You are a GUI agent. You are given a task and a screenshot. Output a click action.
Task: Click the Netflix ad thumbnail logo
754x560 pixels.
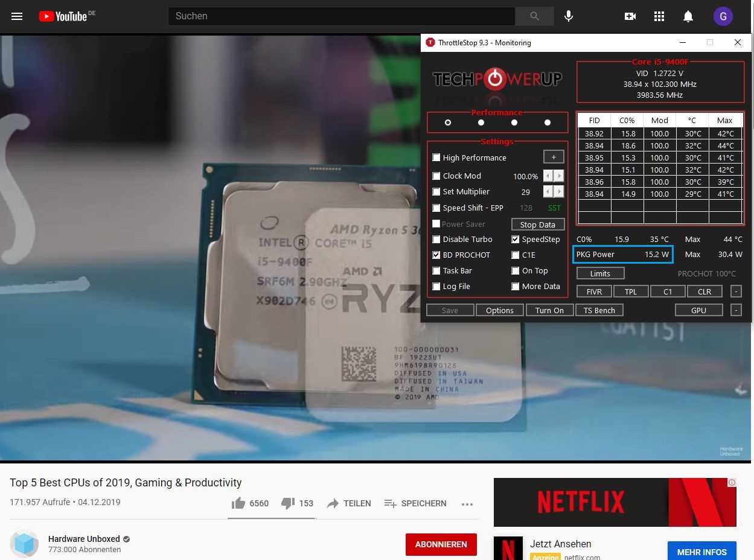(x=508, y=548)
